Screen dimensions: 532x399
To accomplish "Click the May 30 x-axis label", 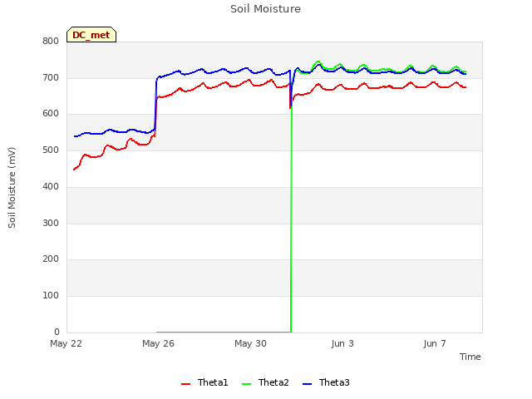I will (x=250, y=343).
